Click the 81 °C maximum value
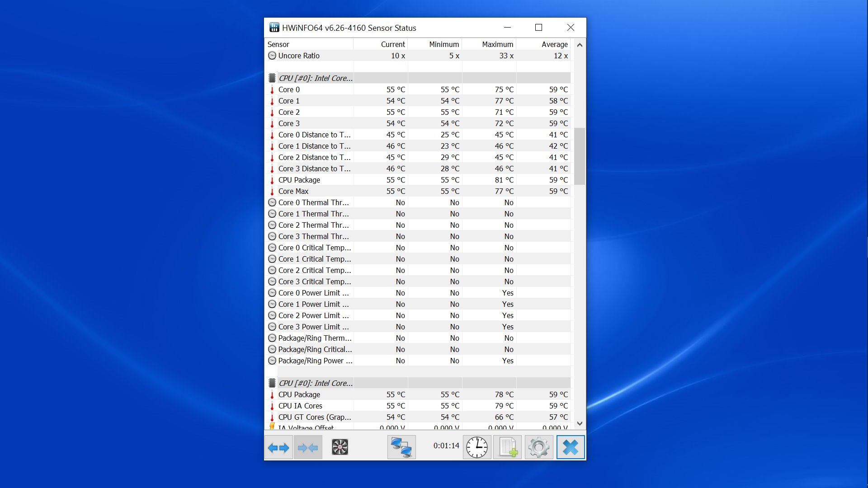The width and height of the screenshot is (868, 488). click(504, 180)
